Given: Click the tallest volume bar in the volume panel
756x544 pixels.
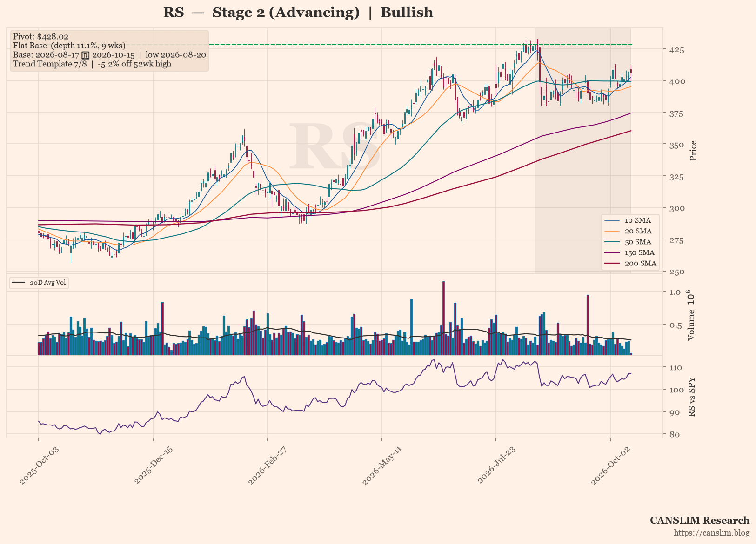Looking at the screenshot, I should point(443,318).
